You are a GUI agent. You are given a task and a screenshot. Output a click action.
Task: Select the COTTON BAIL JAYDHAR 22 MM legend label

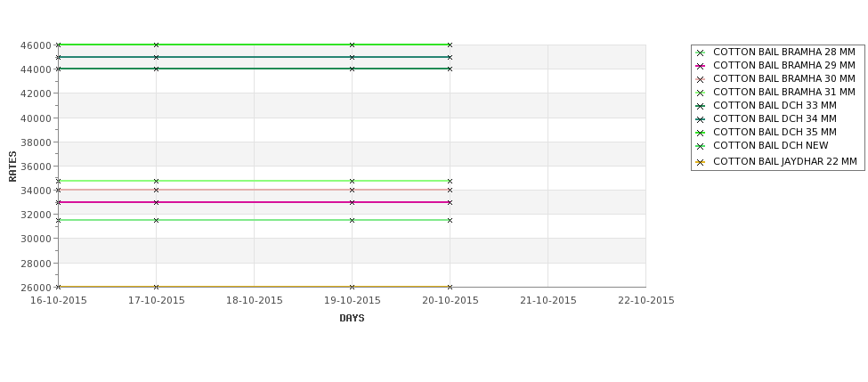785,161
